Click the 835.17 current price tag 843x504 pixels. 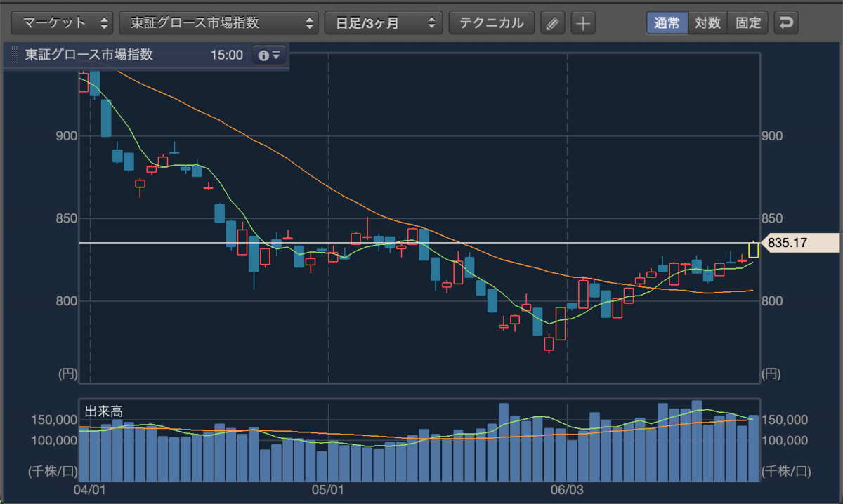click(799, 243)
